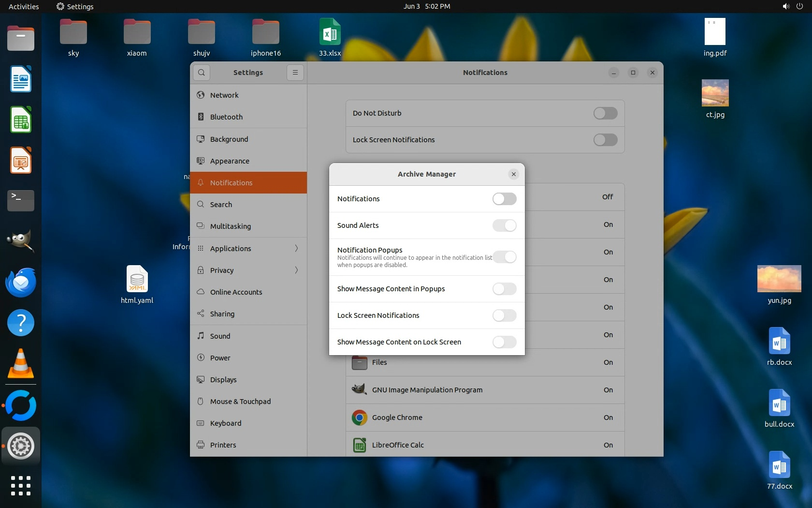This screenshot has height=508, width=812.
Task: Toggle the Lock Screen Notifications switch in dialog
Action: tap(504, 315)
